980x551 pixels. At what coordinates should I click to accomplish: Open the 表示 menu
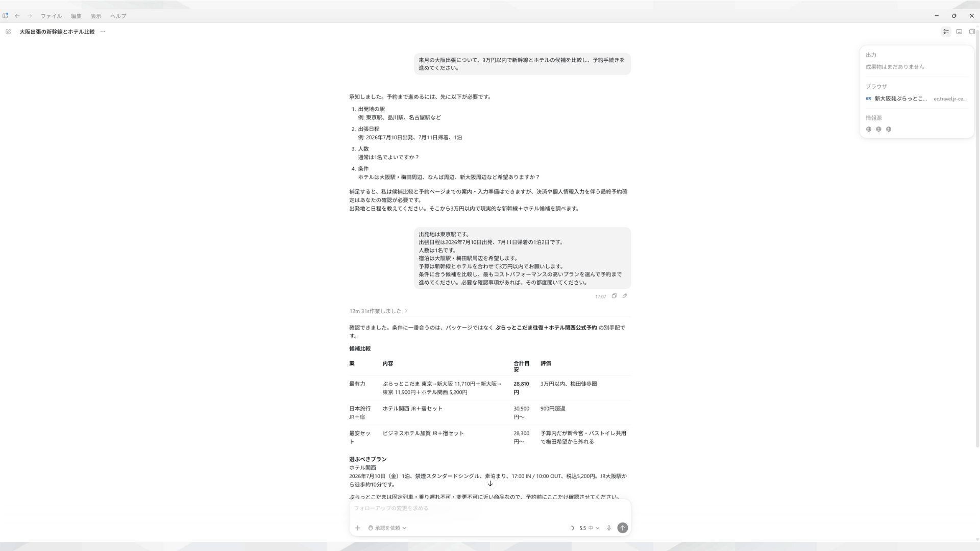click(x=95, y=16)
